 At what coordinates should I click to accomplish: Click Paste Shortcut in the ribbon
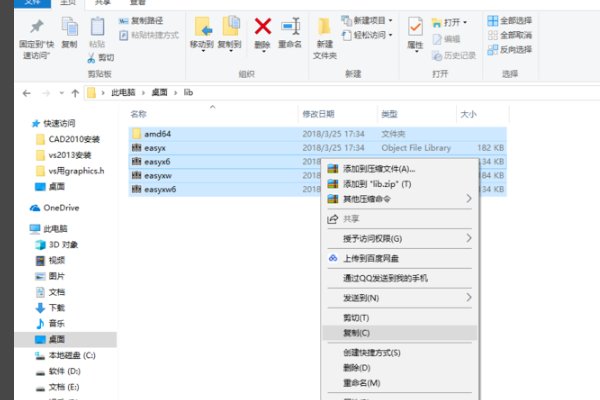coord(149,35)
